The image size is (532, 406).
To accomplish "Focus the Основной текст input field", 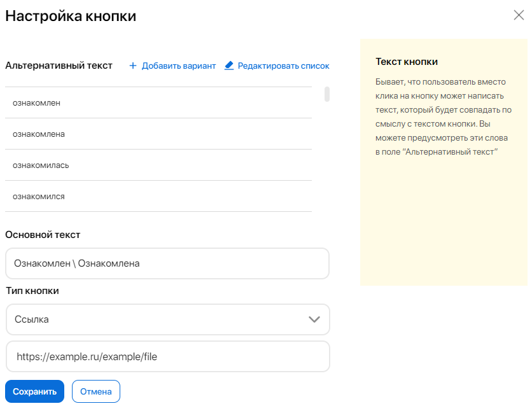I will (x=167, y=263).
